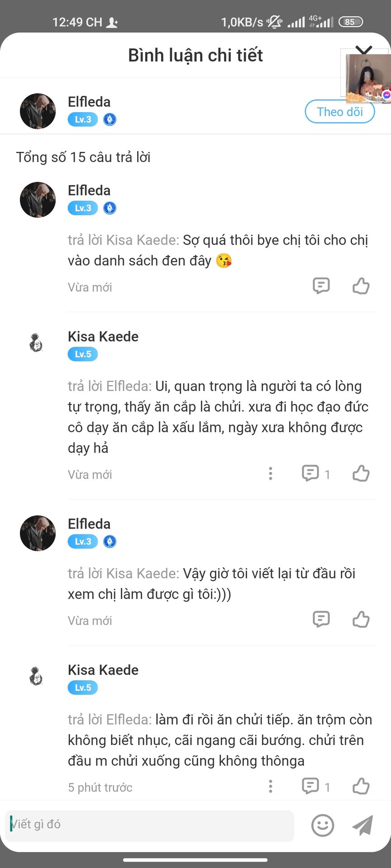391x868 pixels.
Task: Send the comment with paper plane icon
Action: pos(363,826)
